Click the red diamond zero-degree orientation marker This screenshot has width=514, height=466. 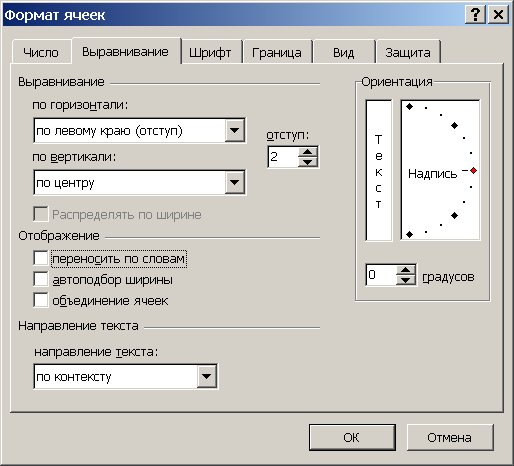pyautogui.click(x=473, y=171)
